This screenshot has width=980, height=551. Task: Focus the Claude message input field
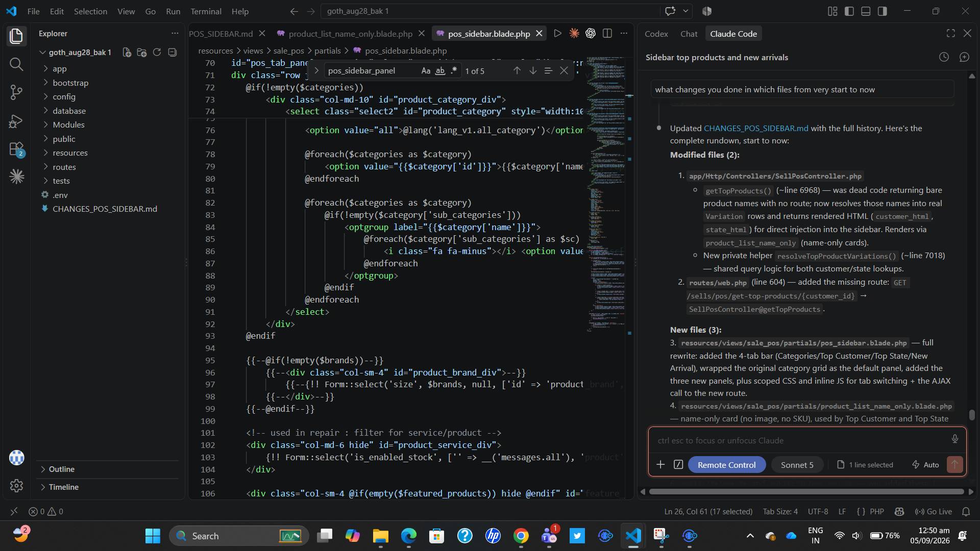pos(801,440)
